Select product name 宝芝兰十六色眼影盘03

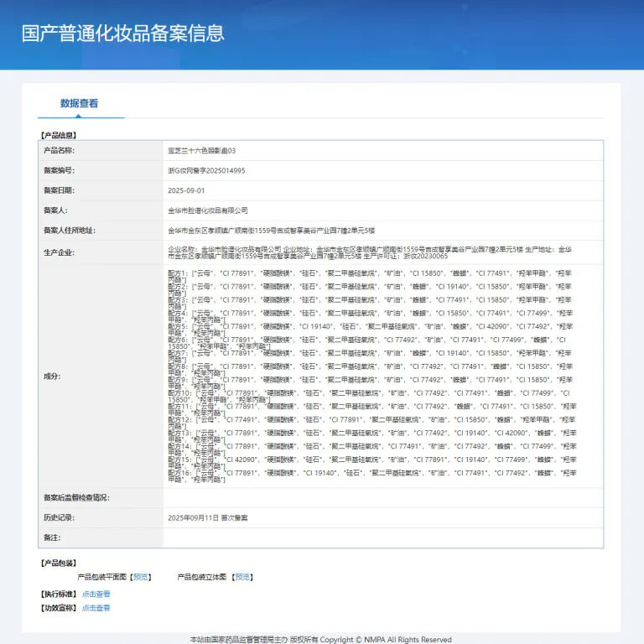pyautogui.click(x=201, y=151)
